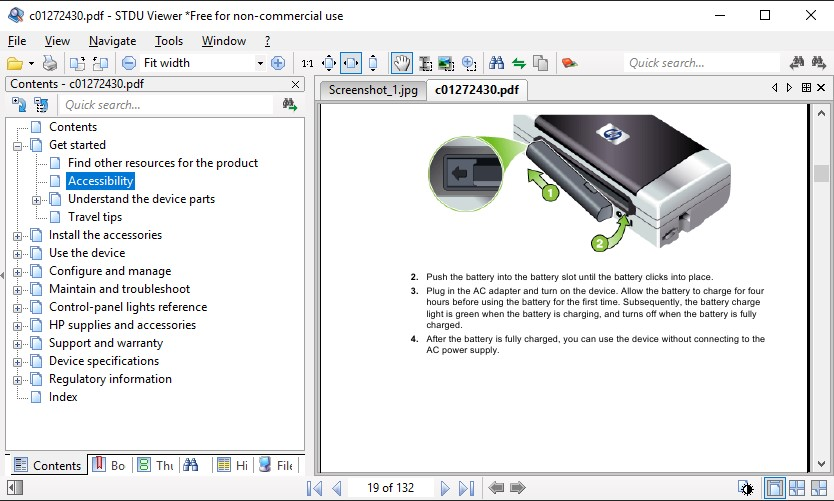Image resolution: width=834 pixels, height=501 pixels.
Task: Click the next page arrow
Action: [x=445, y=488]
